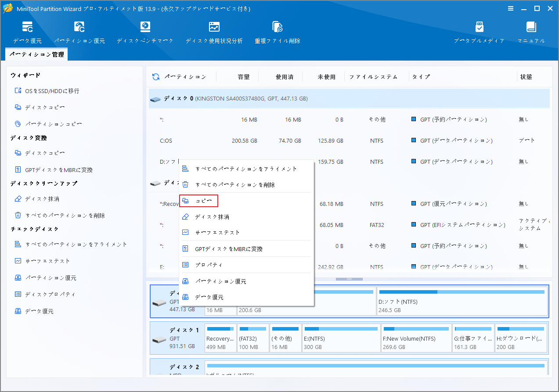The image size is (559, 392).
Task: Select データ復元 in the sidebar
Action: click(x=34, y=311)
